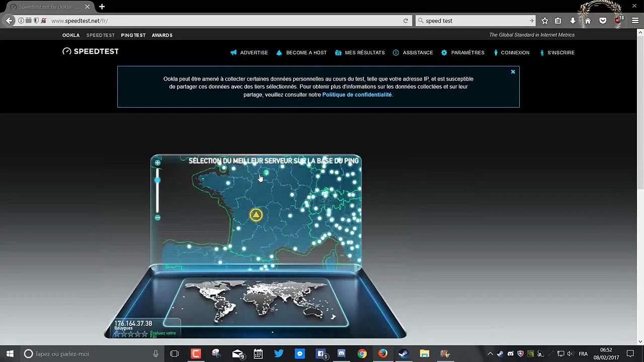The height and width of the screenshot is (362, 644).
Task: Go back to the previous page
Action: (9, 21)
